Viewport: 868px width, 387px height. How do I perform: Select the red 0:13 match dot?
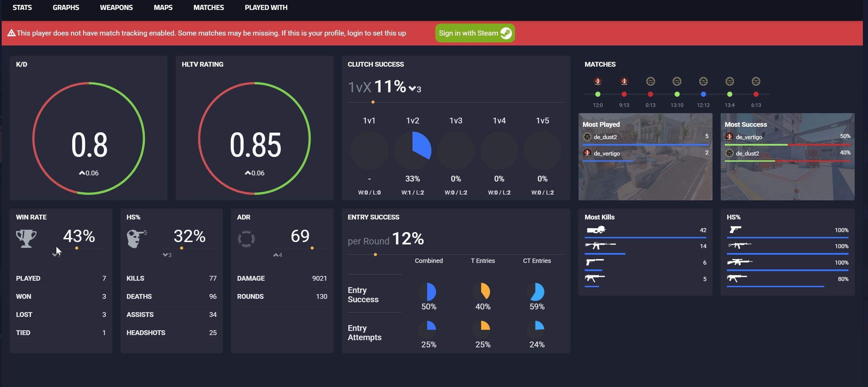pyautogui.click(x=650, y=94)
